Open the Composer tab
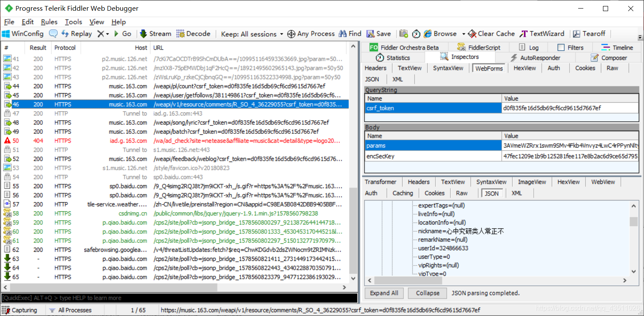This screenshot has width=644, height=316. (x=609, y=58)
